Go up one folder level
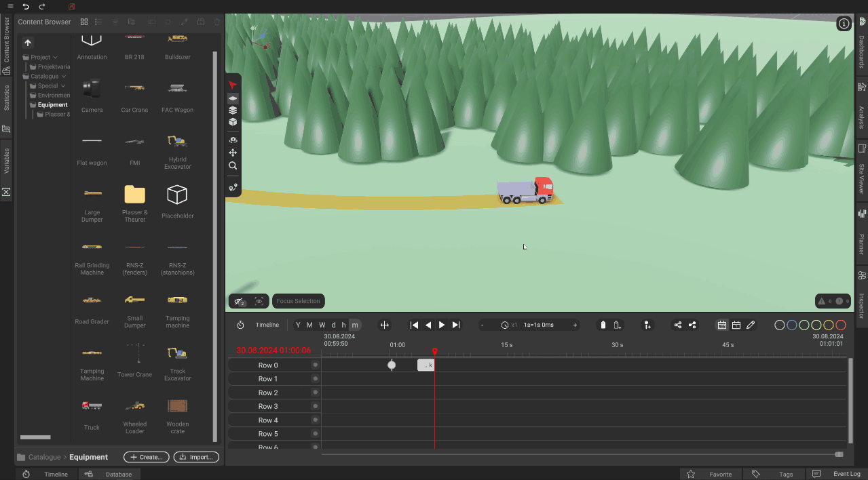868x480 pixels. point(28,43)
